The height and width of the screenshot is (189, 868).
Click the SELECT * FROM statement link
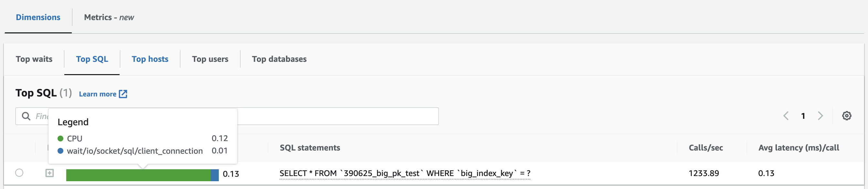point(405,173)
